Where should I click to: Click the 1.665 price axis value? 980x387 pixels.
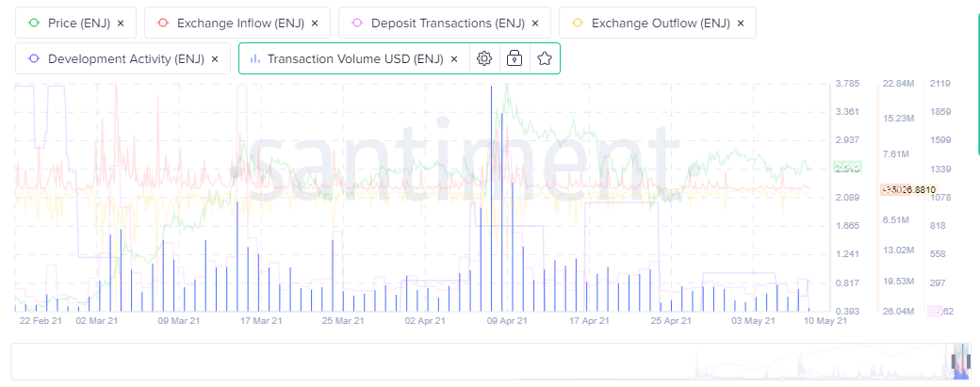(848, 226)
